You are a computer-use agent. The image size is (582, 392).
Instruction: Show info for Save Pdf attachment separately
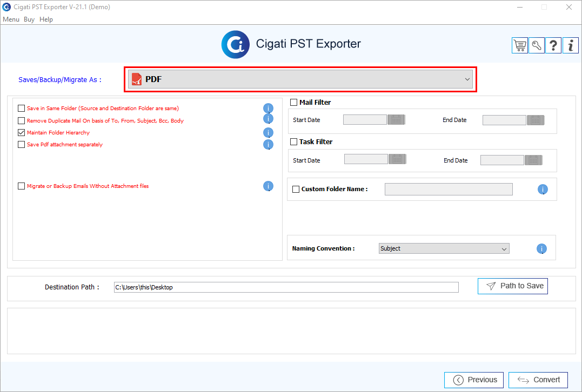(269, 145)
